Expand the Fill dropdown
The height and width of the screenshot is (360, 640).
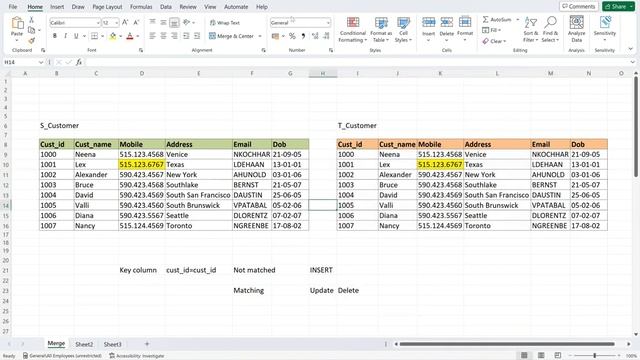(x=500, y=30)
